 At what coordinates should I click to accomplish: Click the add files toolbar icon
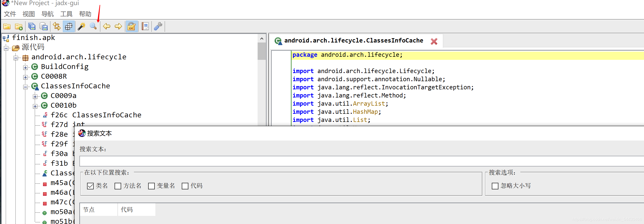19,26
